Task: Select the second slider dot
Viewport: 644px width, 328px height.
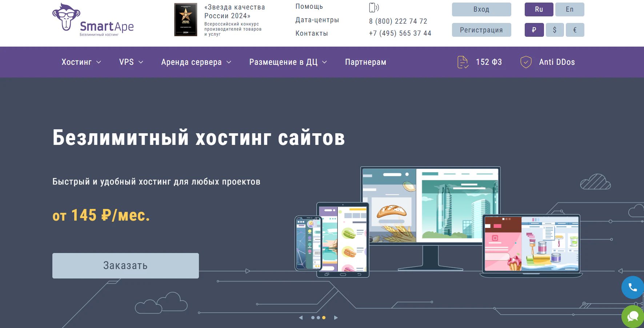Action: (318, 318)
